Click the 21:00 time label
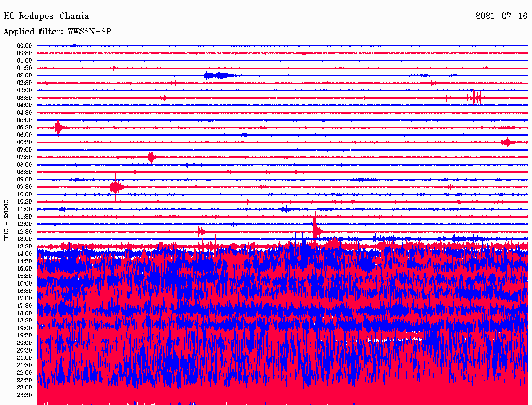 pos(24,358)
